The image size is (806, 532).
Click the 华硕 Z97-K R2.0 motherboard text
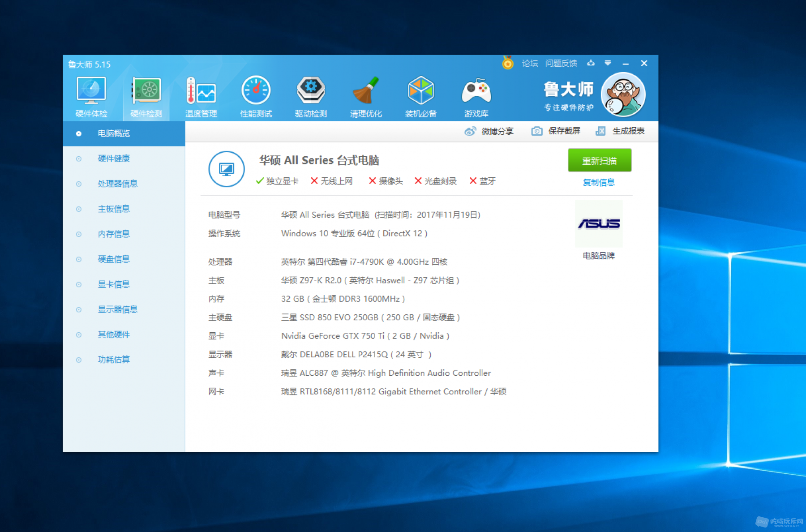(370, 280)
